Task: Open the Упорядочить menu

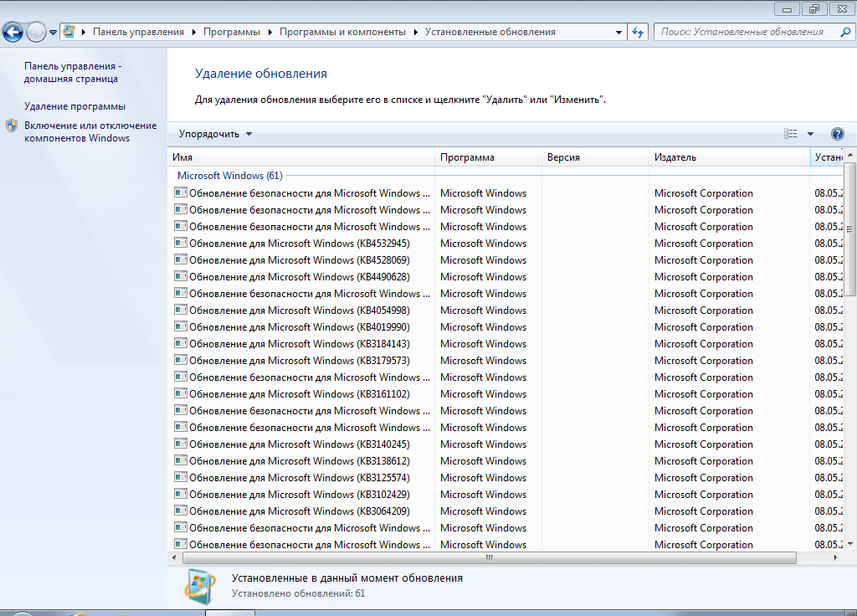Action: 215,134
